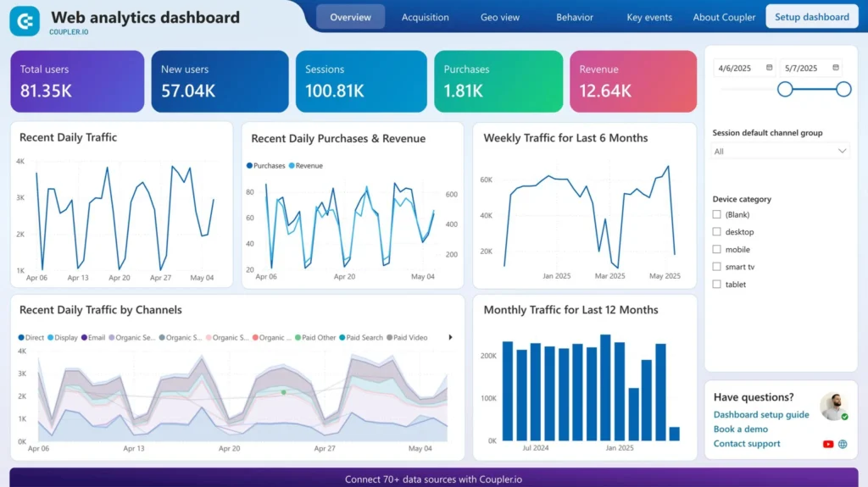Click the right handle of date slider
Viewport: 868px width, 487px height.
[843, 89]
